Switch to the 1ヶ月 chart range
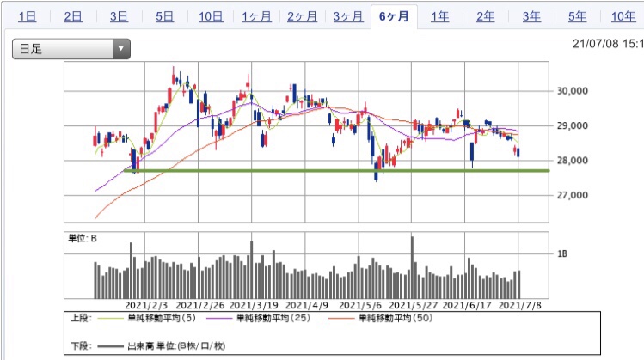Image resolution: width=644 pixels, height=360 pixels. tap(256, 16)
